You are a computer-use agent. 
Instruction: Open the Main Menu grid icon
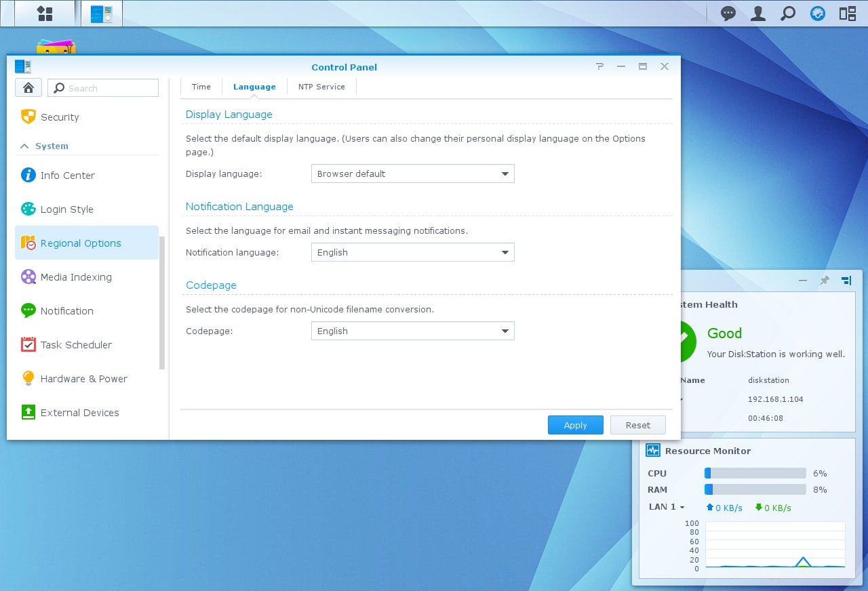pos(45,14)
